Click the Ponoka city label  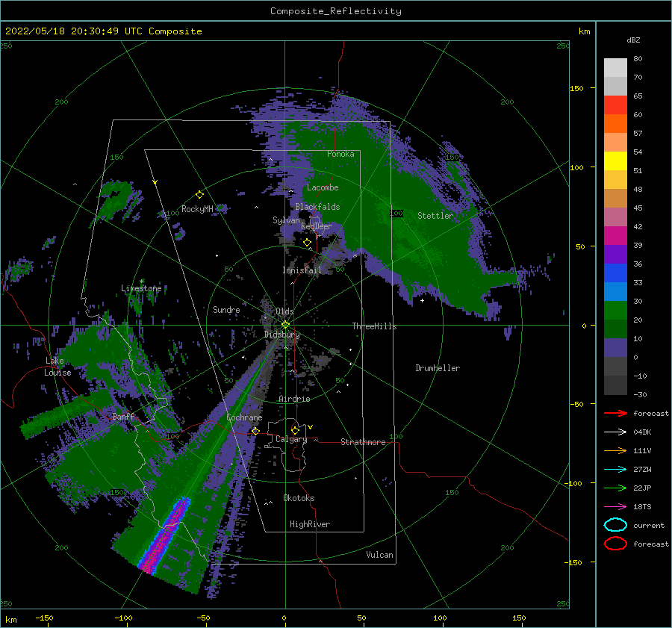(340, 154)
